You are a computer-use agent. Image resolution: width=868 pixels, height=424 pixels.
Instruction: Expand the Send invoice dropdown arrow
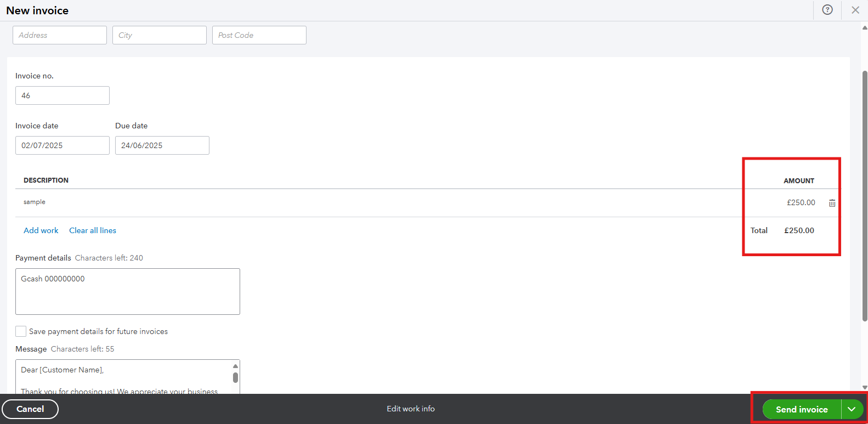[852, 409]
